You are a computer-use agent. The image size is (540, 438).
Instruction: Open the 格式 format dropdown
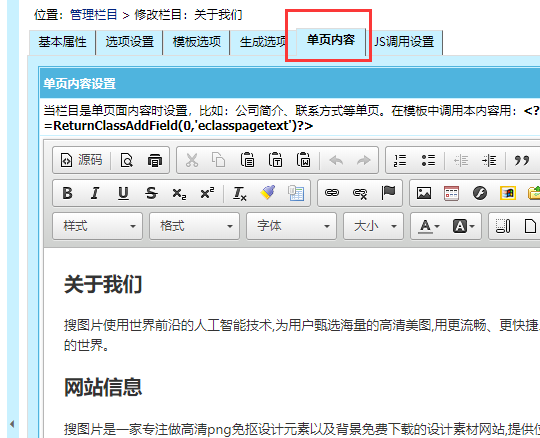(194, 226)
